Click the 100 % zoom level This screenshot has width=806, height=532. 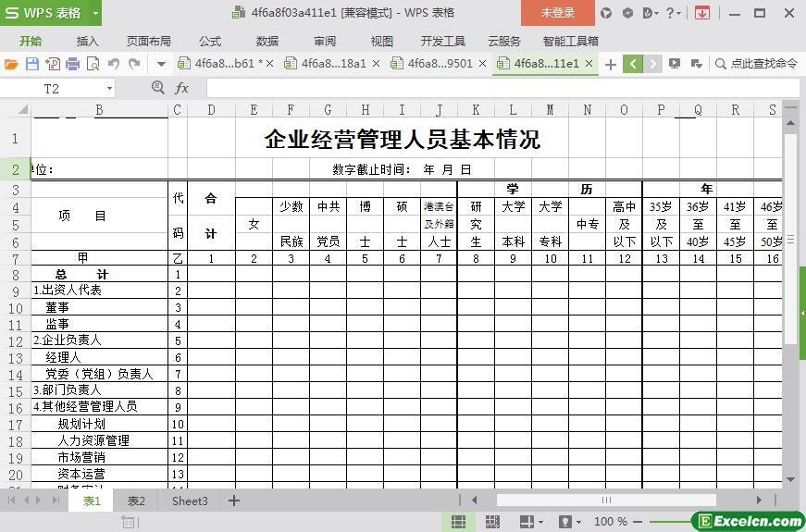[611, 522]
